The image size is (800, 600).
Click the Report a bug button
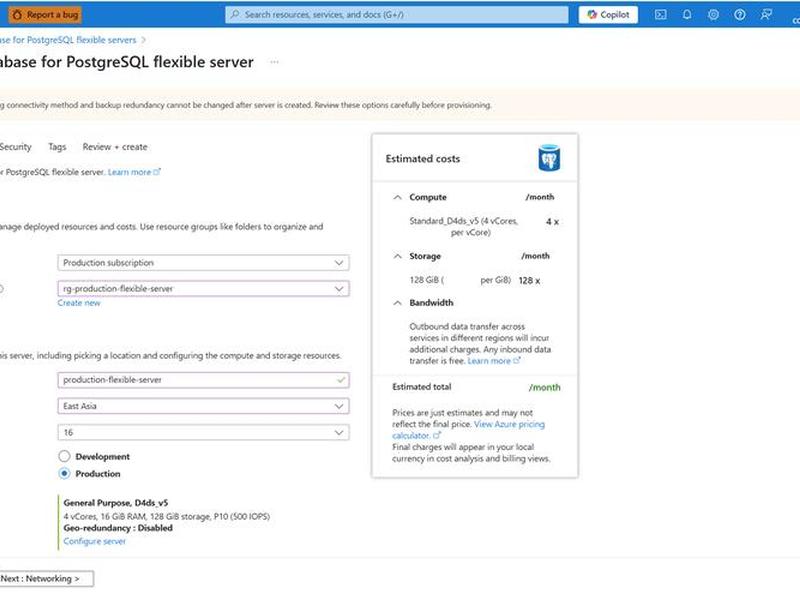pos(45,15)
